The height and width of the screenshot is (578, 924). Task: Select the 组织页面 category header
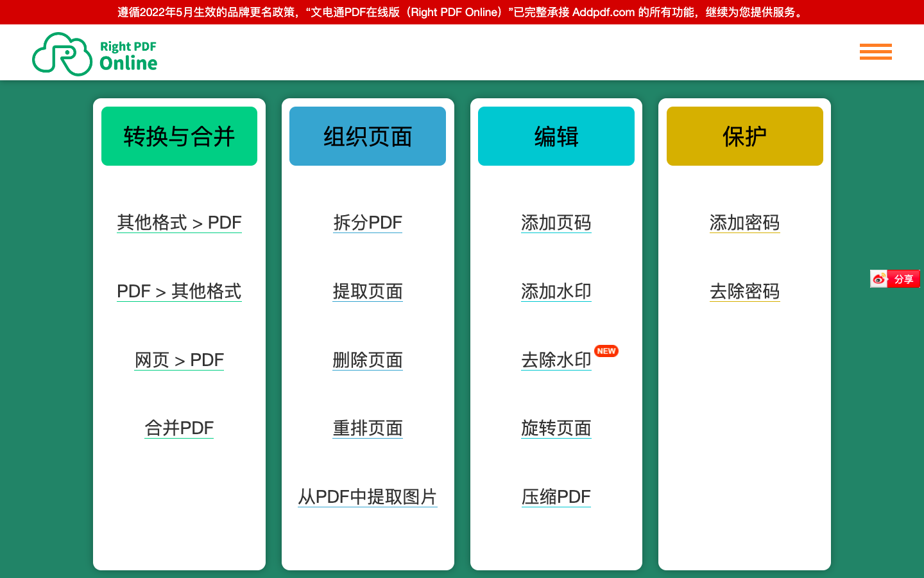tap(367, 136)
